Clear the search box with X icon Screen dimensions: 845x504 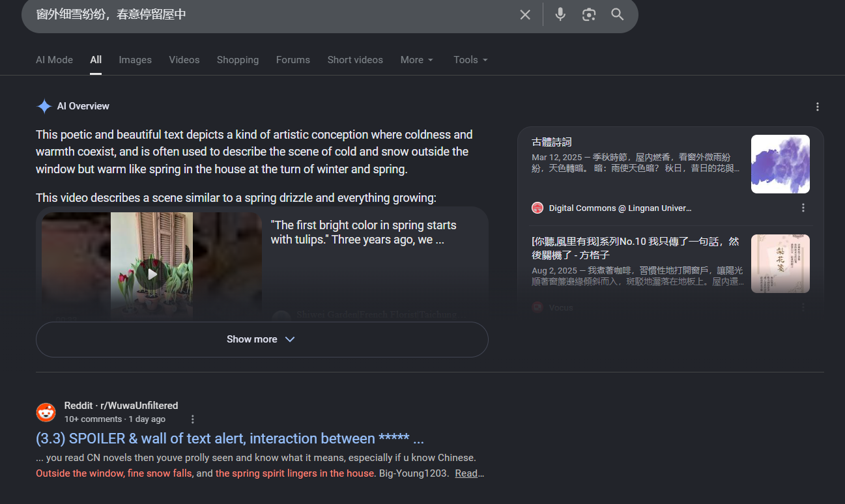525,14
